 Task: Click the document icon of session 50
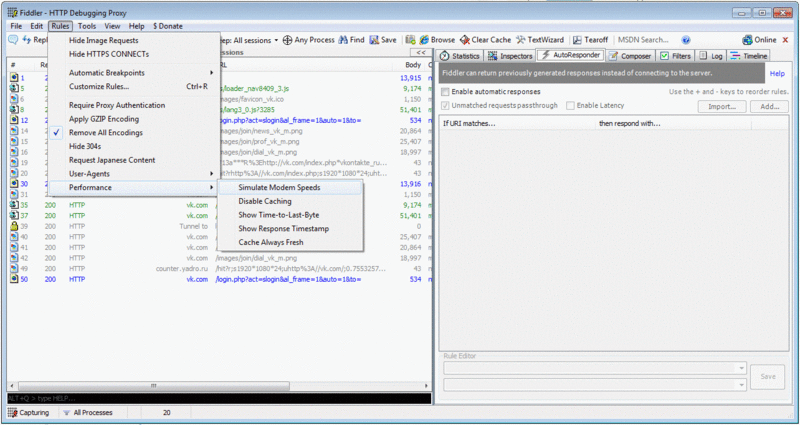click(x=14, y=279)
